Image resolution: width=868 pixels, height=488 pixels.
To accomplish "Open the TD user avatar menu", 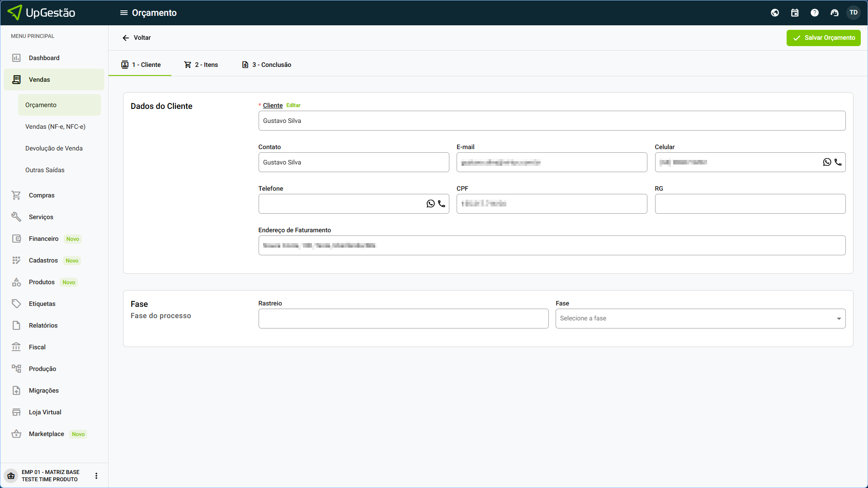I will (x=854, y=13).
